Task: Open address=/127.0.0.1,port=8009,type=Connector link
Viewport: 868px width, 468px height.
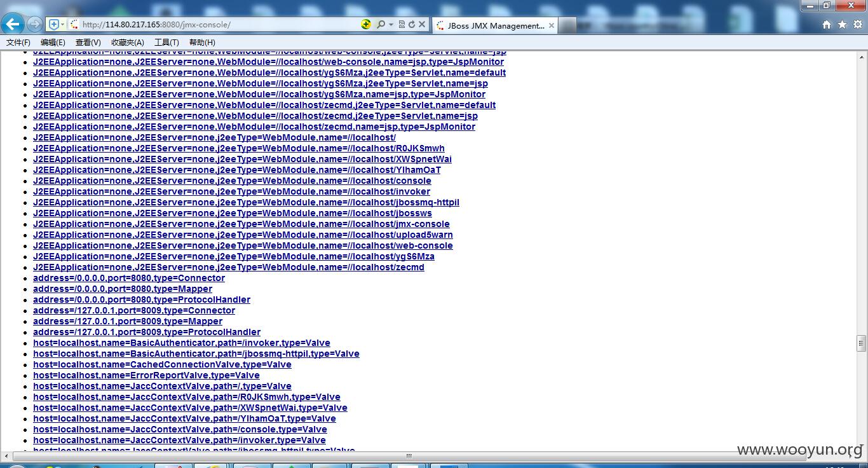Action: [x=134, y=310]
